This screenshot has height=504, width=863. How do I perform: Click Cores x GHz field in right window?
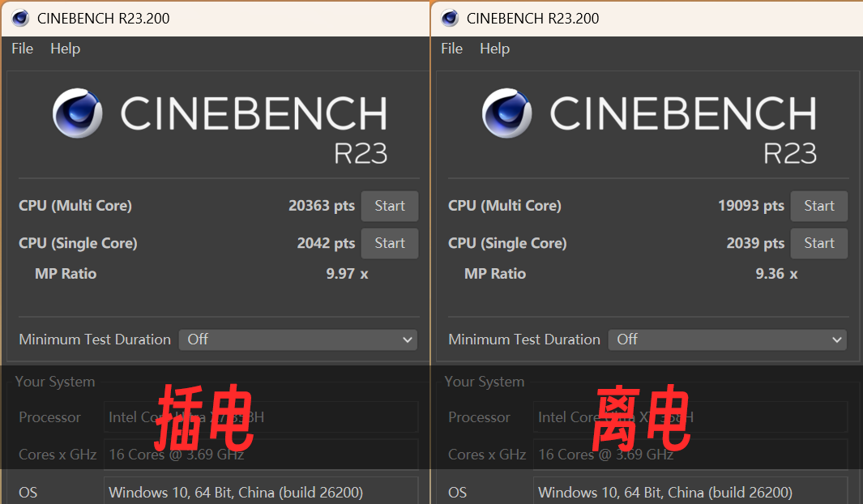point(690,455)
